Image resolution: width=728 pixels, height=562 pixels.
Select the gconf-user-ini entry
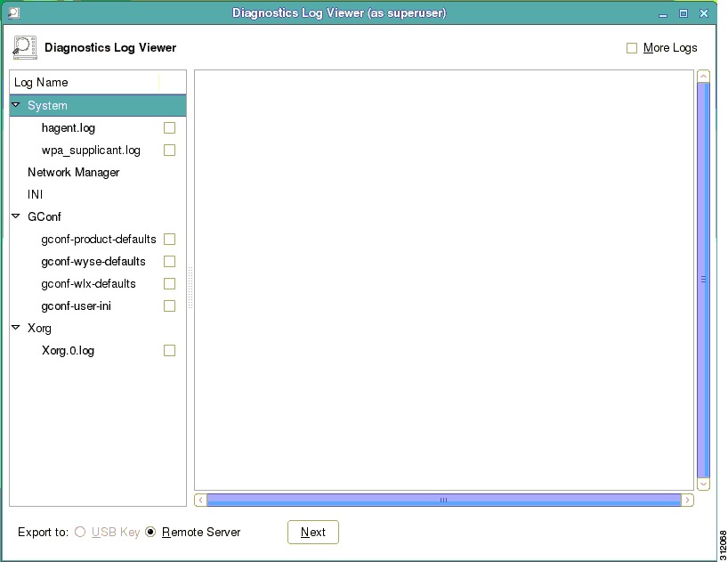pos(77,306)
